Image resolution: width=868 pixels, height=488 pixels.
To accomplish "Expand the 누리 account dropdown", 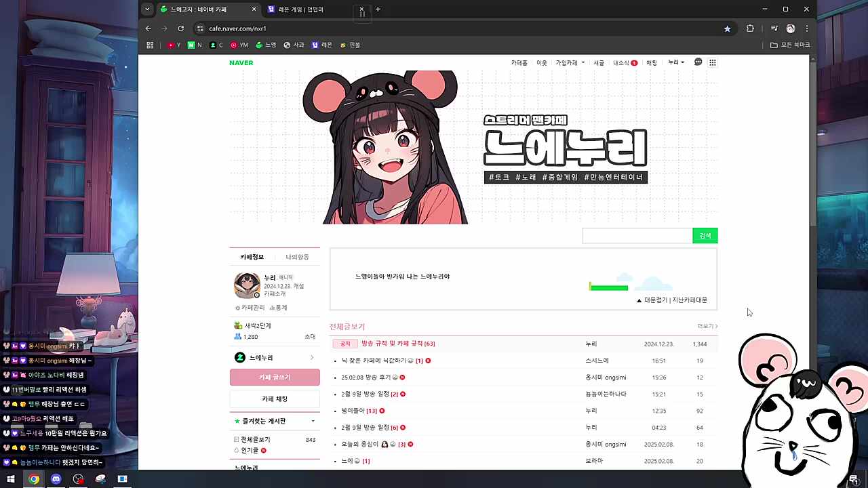I will pos(676,62).
